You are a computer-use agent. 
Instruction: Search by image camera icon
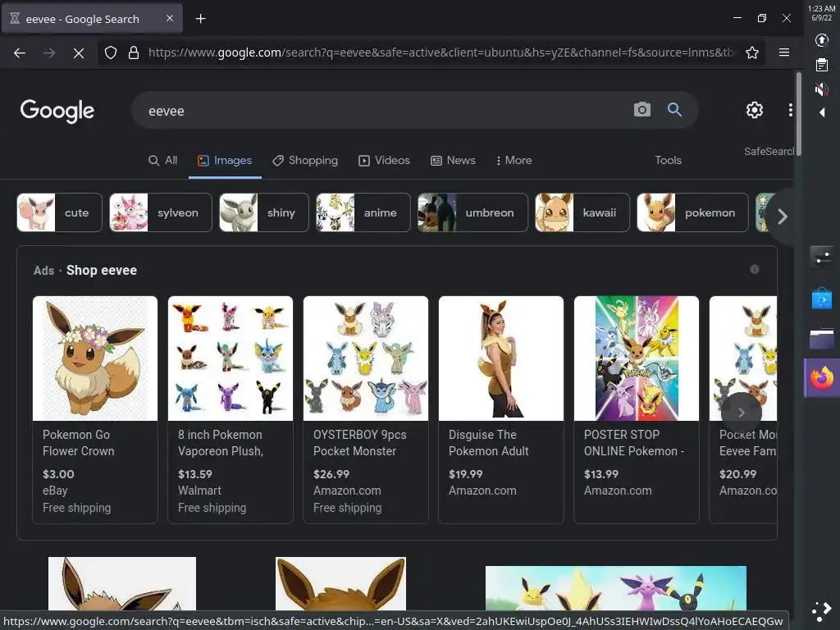(641, 110)
